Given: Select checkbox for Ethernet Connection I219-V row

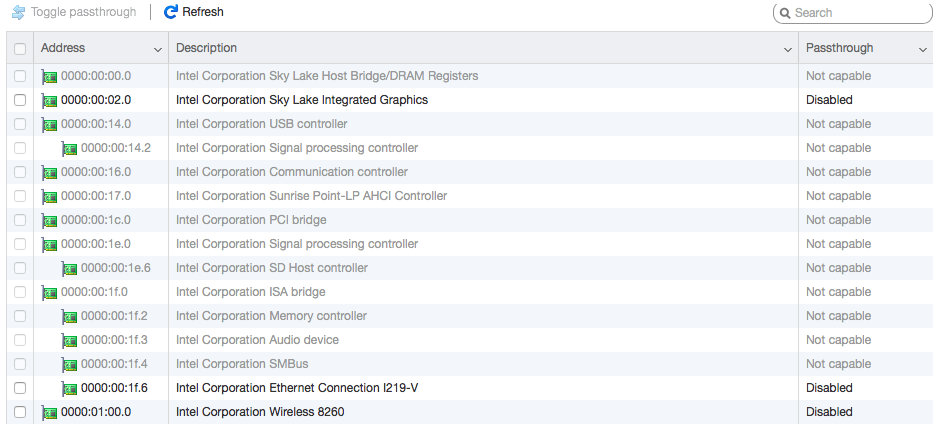Looking at the screenshot, I should click(x=20, y=388).
